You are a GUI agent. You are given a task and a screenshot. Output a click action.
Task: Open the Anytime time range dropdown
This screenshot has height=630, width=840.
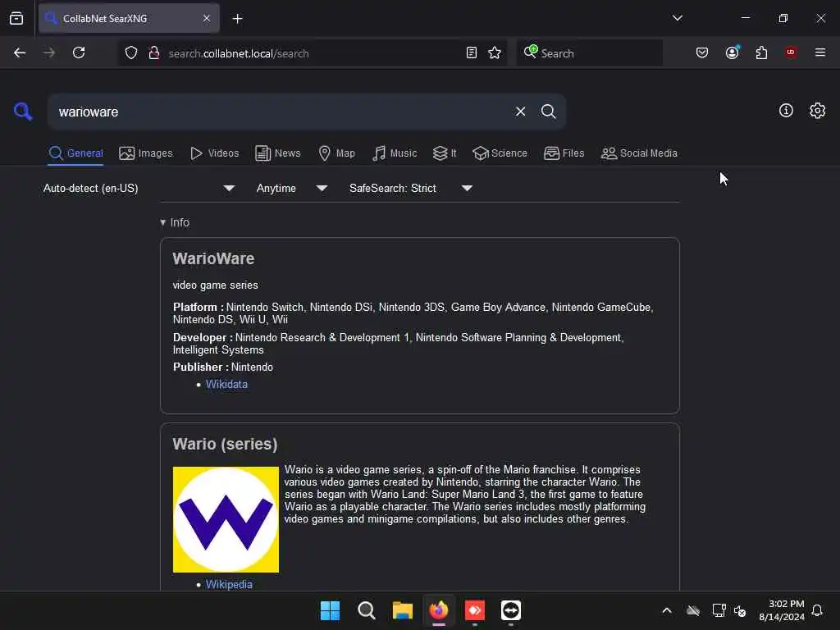291,188
